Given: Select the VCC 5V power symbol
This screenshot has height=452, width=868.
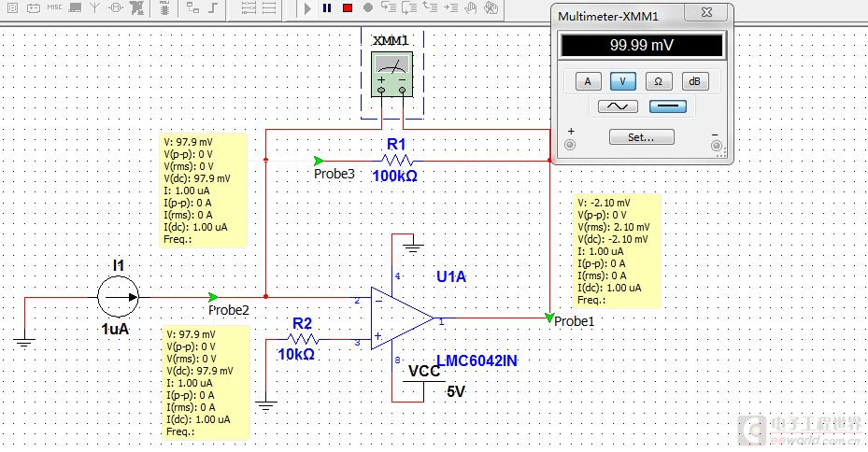Looking at the screenshot, I should 425,382.
